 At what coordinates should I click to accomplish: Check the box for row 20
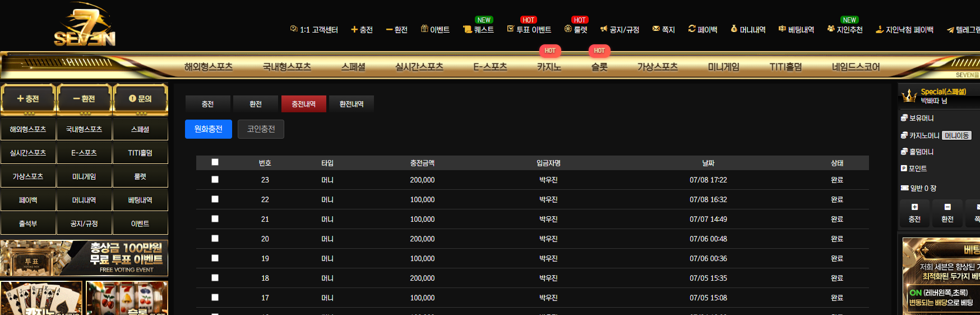[x=215, y=239]
